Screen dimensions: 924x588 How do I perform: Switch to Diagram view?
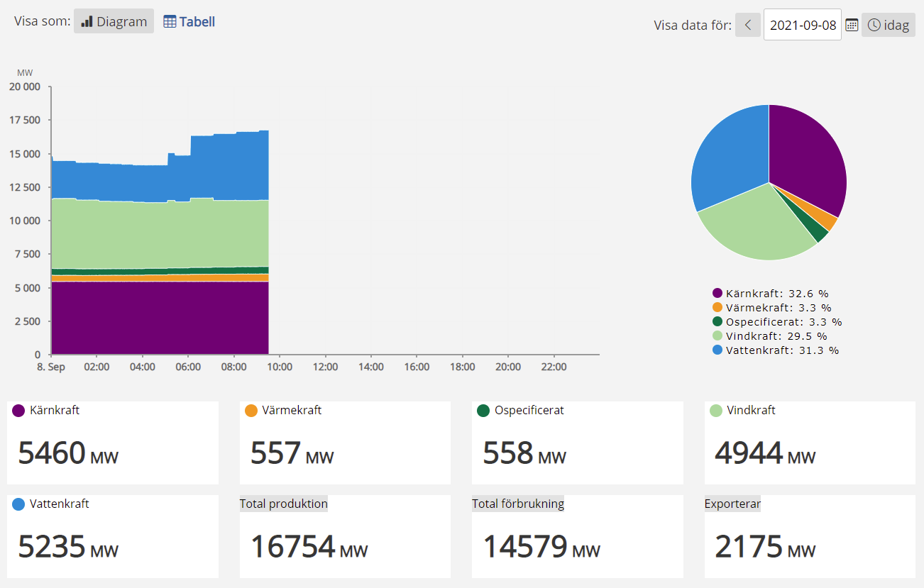click(x=114, y=21)
